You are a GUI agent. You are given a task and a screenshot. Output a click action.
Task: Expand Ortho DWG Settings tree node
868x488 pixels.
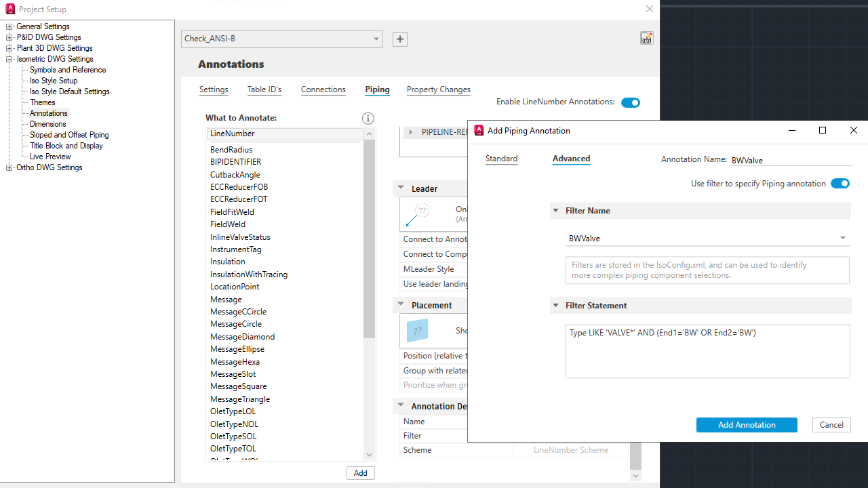[x=9, y=167]
